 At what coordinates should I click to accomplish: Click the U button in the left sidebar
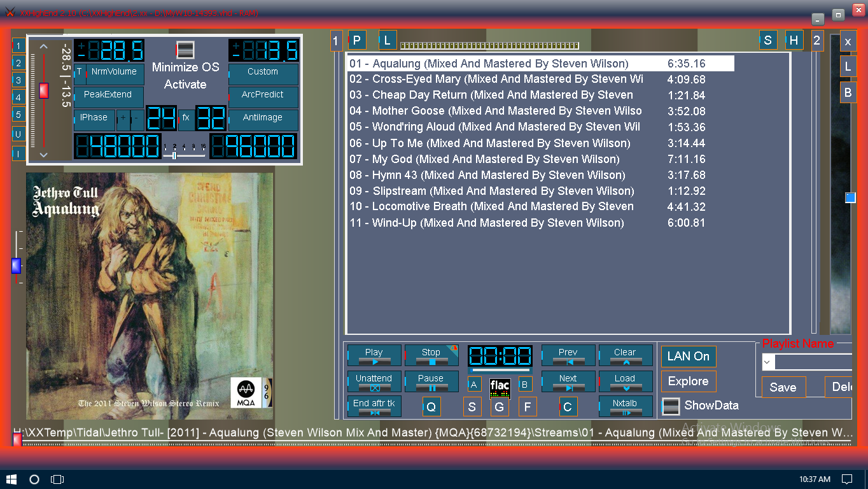click(19, 134)
